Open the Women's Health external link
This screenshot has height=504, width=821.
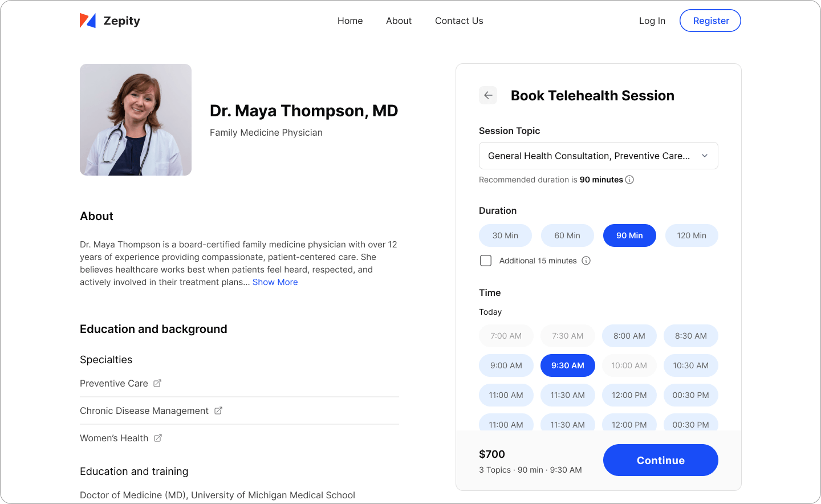(x=157, y=437)
